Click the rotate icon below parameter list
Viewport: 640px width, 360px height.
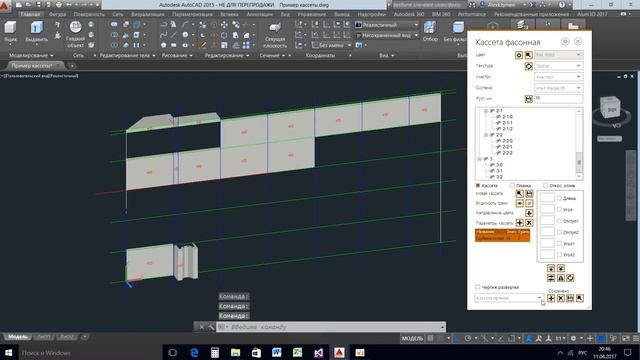point(570,278)
